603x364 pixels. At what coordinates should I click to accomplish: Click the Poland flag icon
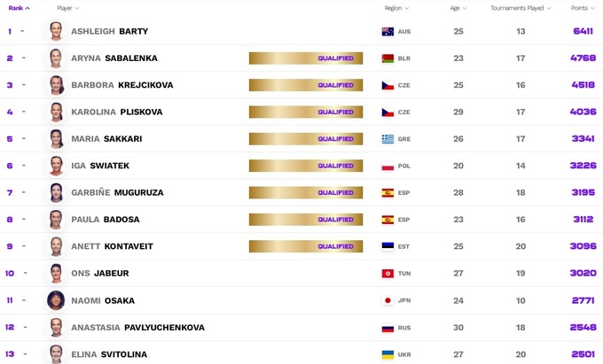pos(388,166)
